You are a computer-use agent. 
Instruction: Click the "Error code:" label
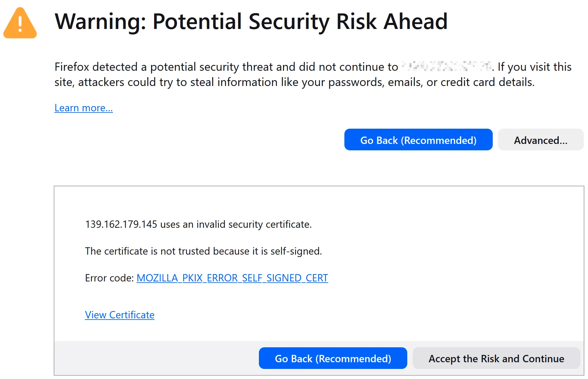point(109,278)
